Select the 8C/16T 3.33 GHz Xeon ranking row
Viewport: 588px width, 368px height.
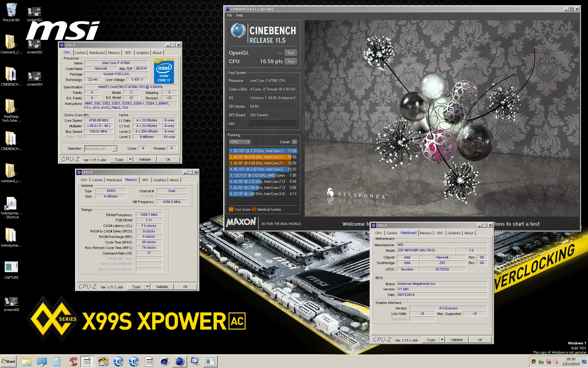pos(263,151)
